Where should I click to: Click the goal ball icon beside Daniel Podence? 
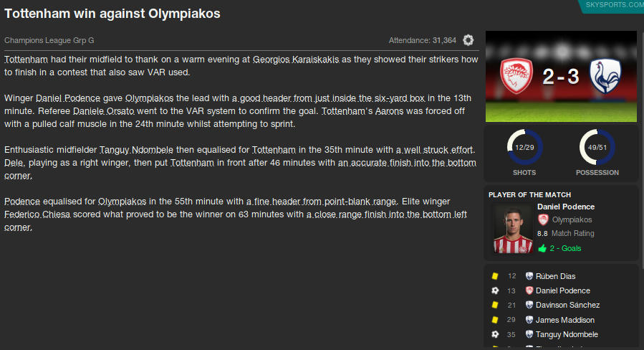[494, 290]
